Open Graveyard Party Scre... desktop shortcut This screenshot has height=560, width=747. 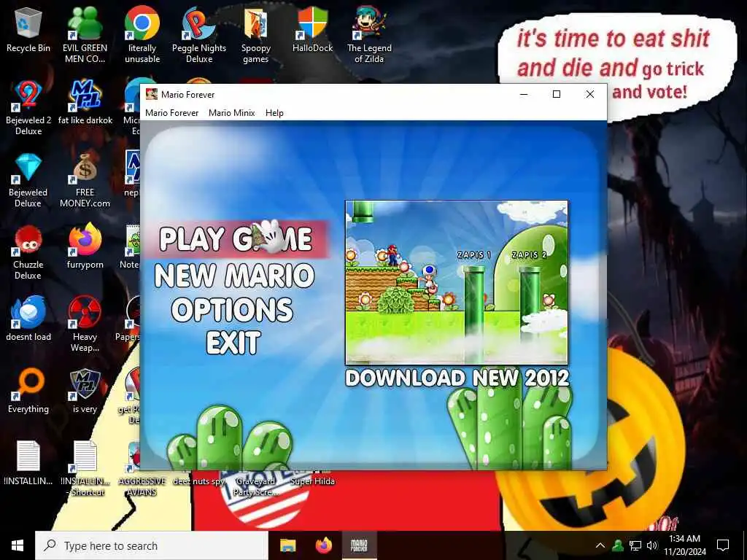256,486
